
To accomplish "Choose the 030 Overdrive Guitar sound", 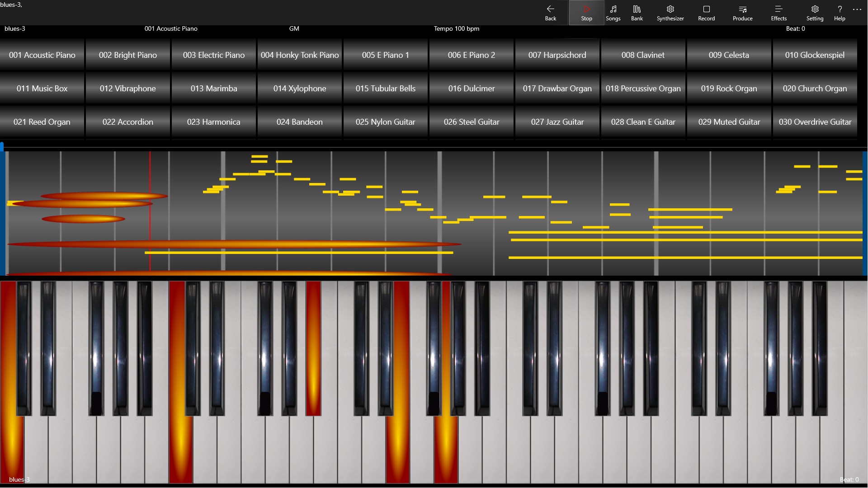I will coord(815,122).
